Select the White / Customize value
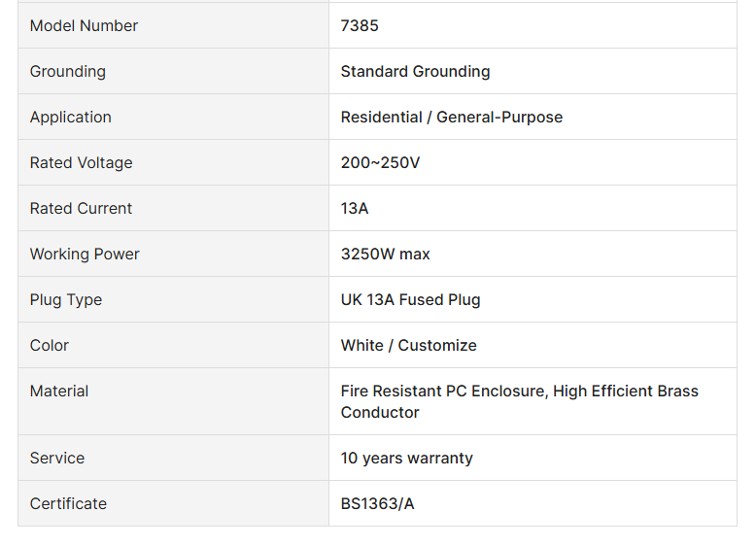The image size is (756, 546). click(408, 346)
